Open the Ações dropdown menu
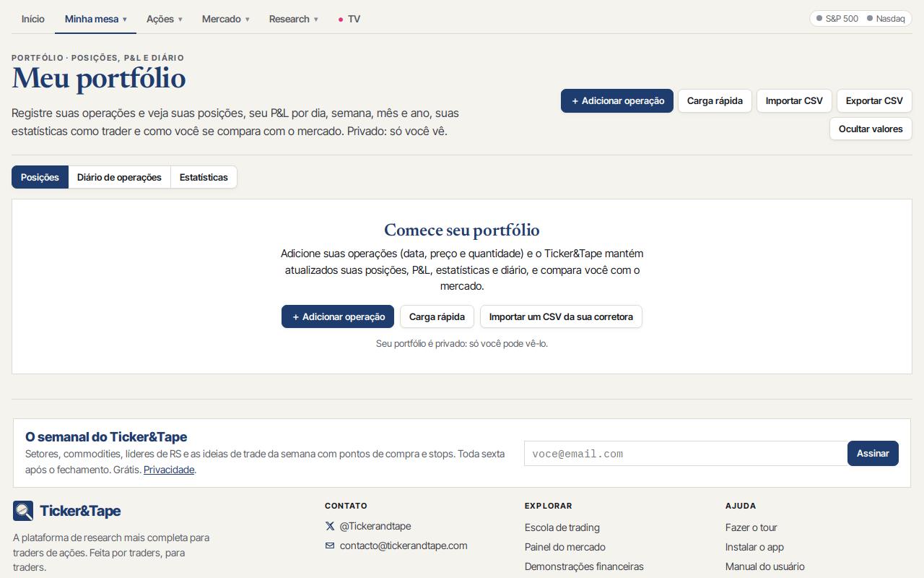 165,20
